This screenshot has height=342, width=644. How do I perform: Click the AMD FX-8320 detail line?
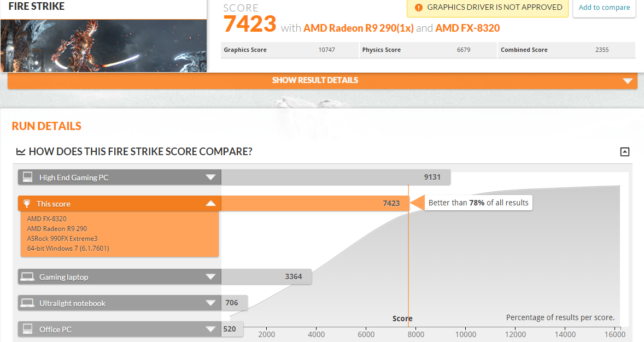click(47, 219)
